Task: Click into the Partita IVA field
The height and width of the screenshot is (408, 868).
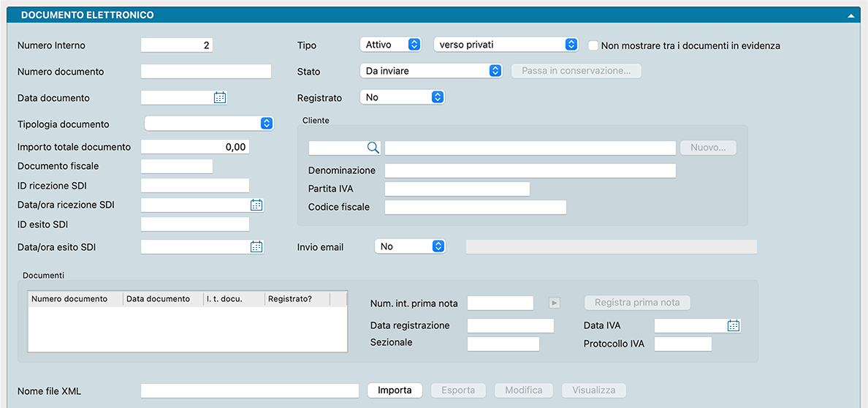Action: pos(457,189)
